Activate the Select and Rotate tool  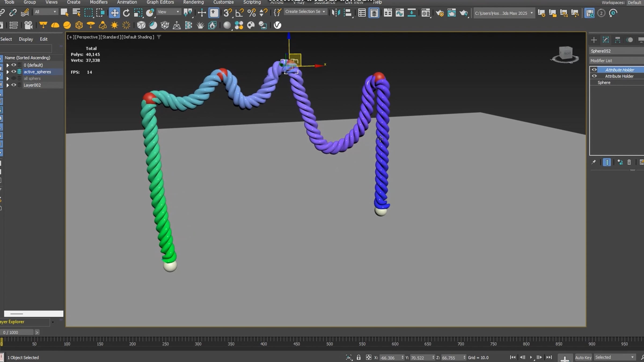[x=126, y=13]
